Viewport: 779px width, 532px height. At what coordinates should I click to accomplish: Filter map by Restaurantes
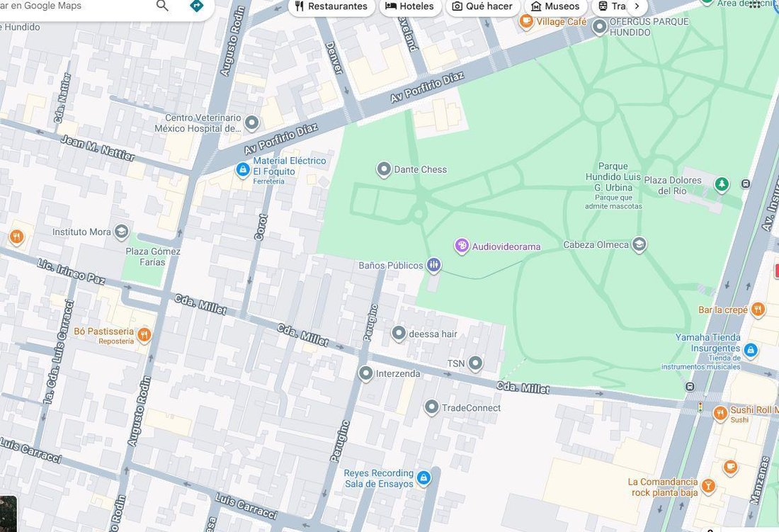point(331,6)
